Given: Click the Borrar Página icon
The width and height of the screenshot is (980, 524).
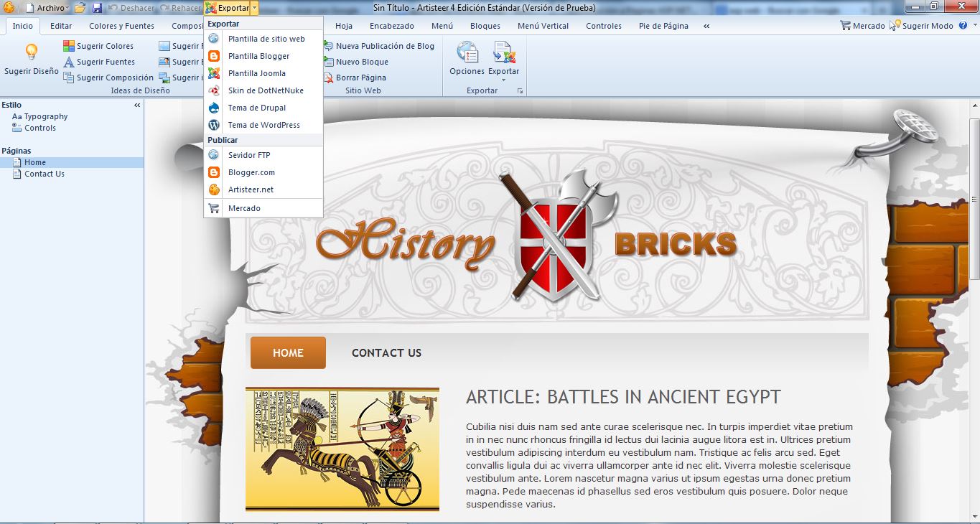Looking at the screenshot, I should (328, 78).
